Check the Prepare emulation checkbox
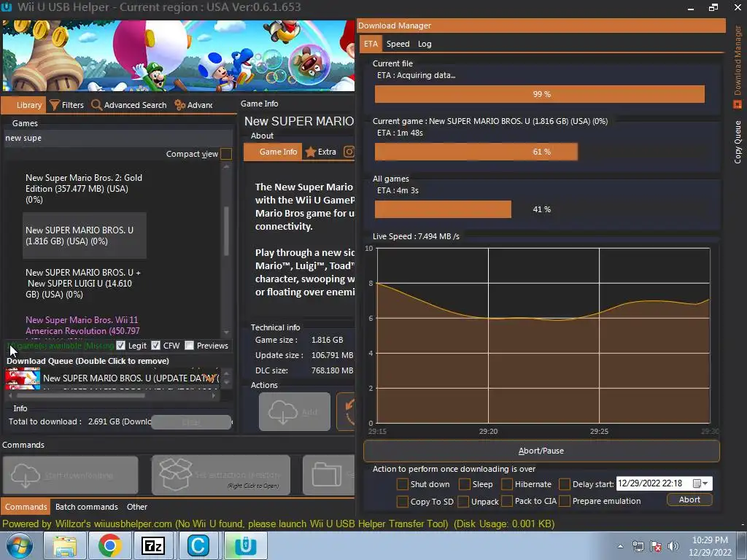 pyautogui.click(x=565, y=502)
